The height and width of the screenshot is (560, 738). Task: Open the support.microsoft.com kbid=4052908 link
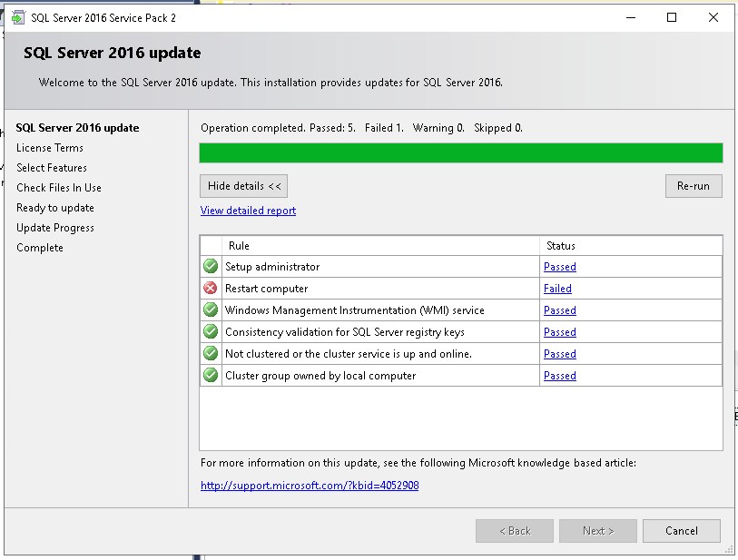click(310, 486)
